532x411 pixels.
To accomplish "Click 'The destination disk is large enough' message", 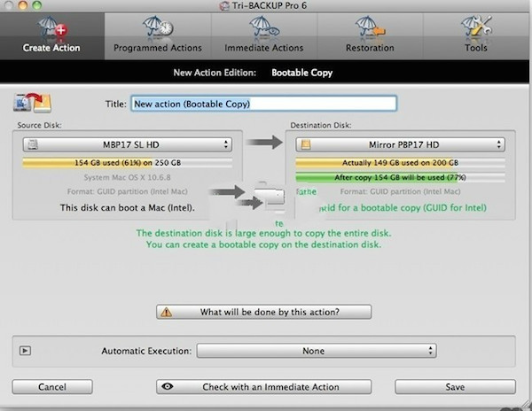I will pyautogui.click(x=263, y=233).
